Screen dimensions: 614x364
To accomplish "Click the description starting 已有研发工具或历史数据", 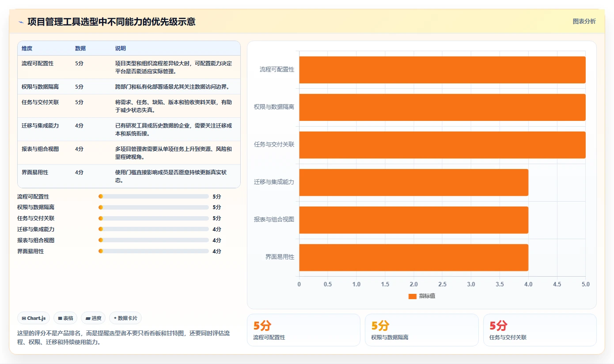I will tap(174, 129).
